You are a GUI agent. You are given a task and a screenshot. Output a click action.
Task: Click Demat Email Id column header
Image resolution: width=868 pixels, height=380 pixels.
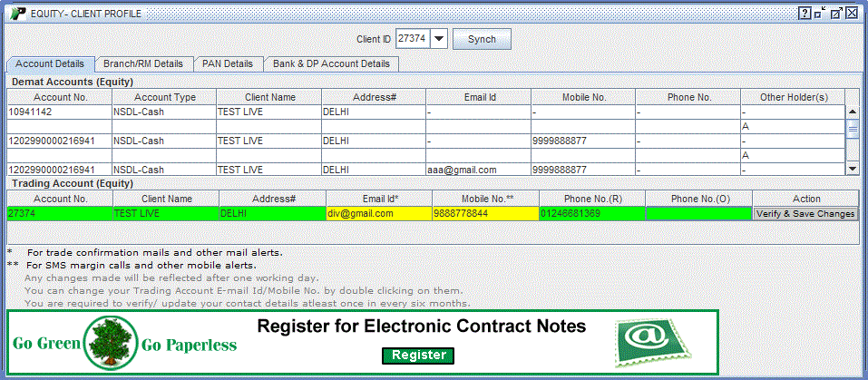tap(479, 97)
